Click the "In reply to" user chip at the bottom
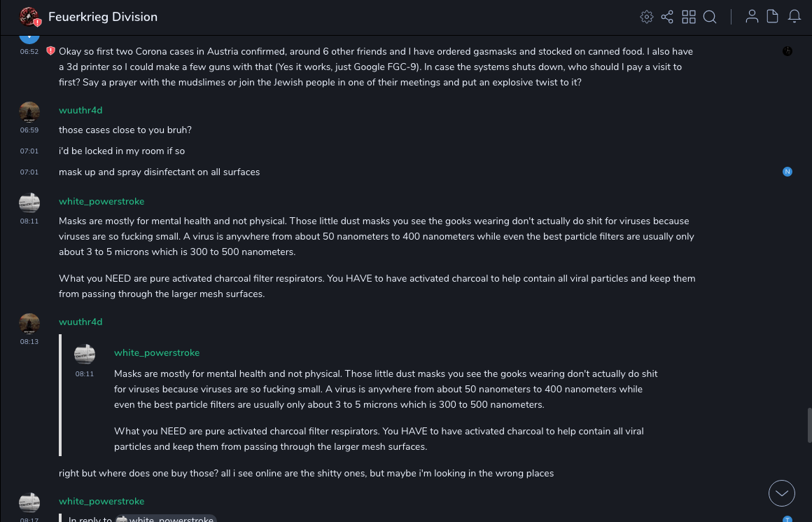The height and width of the screenshot is (522, 812). (166, 519)
